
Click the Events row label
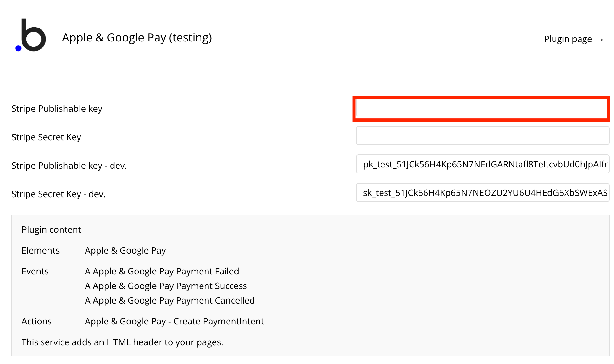coord(35,271)
